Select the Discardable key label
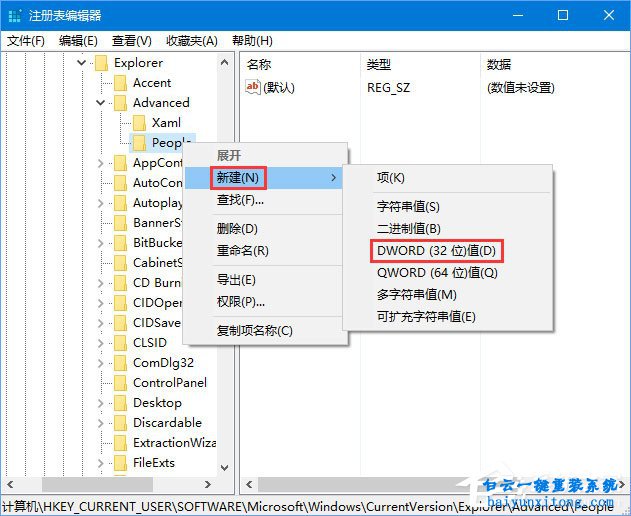Viewport: 631px width, 516px height. (x=167, y=423)
